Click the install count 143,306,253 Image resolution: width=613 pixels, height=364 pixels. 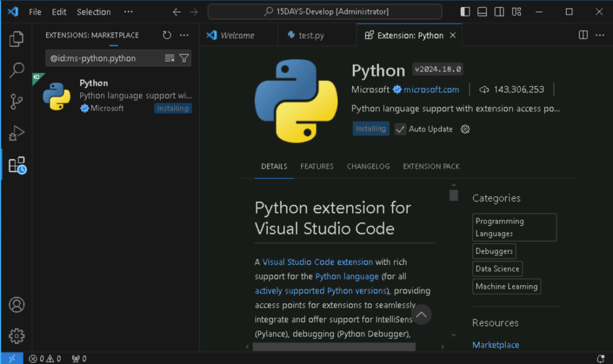(512, 90)
